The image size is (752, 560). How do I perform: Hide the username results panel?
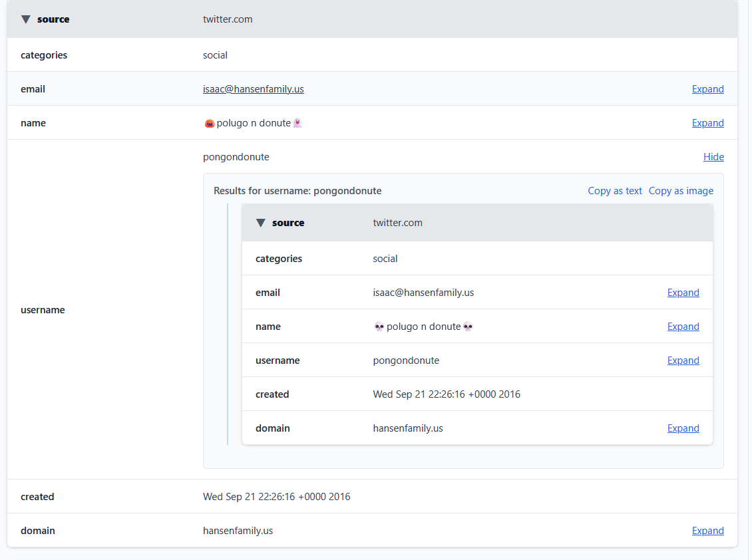coord(713,157)
